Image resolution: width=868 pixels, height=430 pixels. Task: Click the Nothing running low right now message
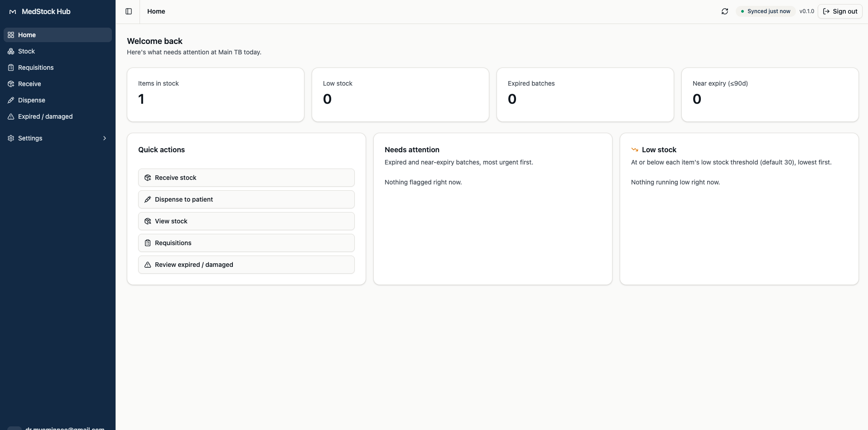point(675,182)
